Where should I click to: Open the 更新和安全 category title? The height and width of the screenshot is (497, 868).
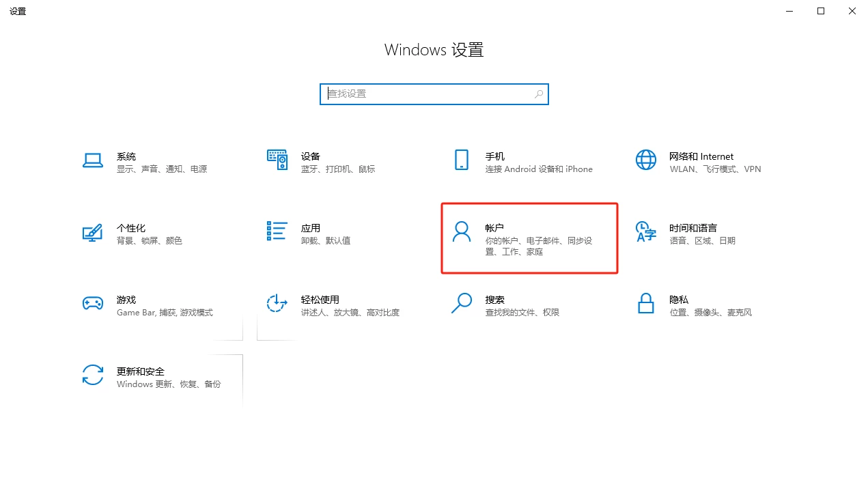click(x=141, y=371)
